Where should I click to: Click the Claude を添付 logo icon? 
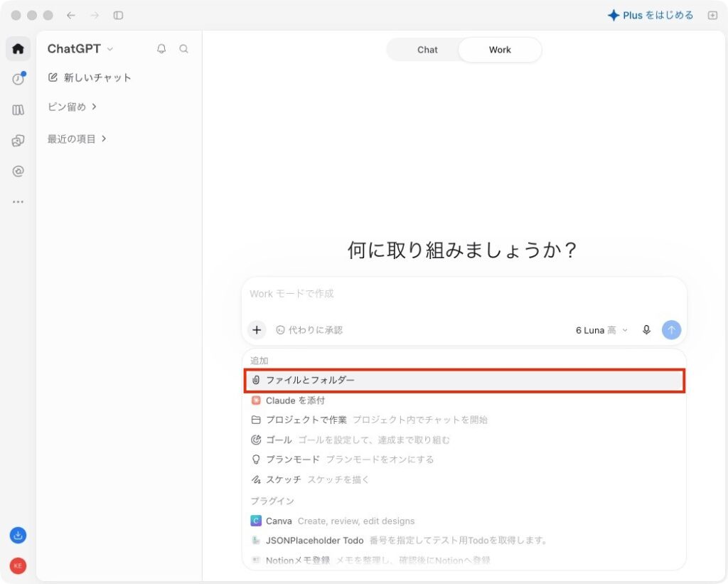256,400
